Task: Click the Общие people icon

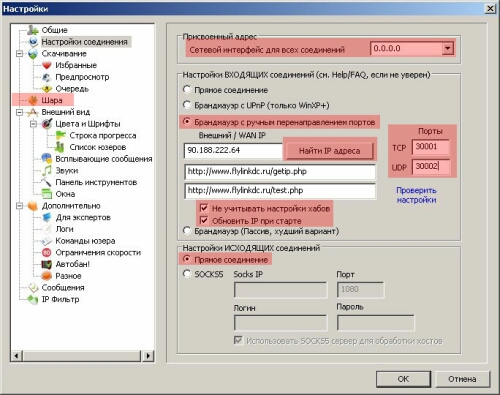Action: pyautogui.click(x=33, y=30)
